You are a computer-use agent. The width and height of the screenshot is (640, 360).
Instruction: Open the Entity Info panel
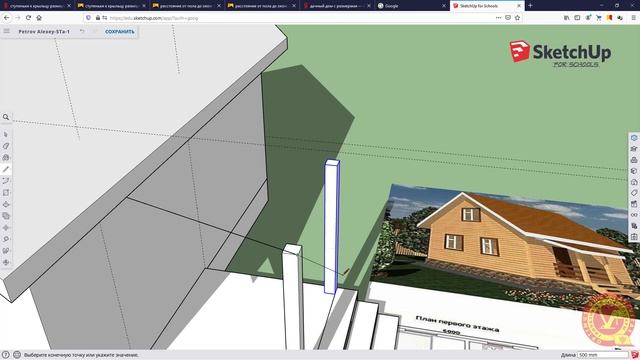click(634, 138)
